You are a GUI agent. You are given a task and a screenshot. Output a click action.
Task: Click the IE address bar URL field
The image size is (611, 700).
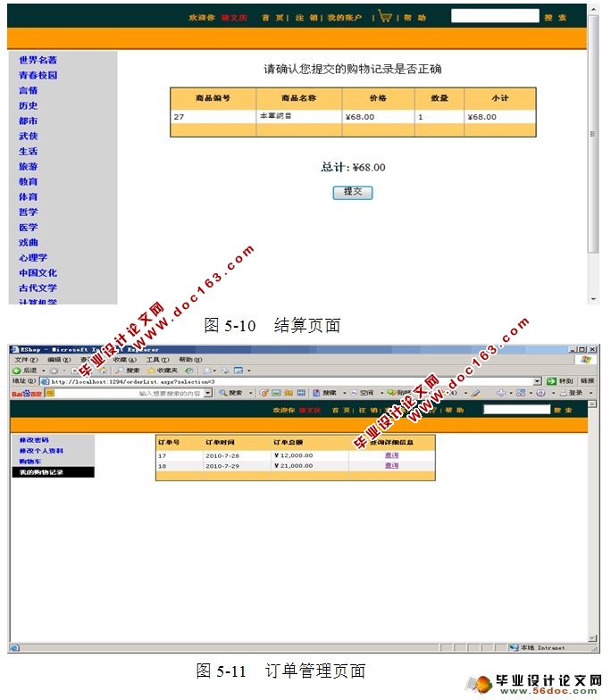291,382
